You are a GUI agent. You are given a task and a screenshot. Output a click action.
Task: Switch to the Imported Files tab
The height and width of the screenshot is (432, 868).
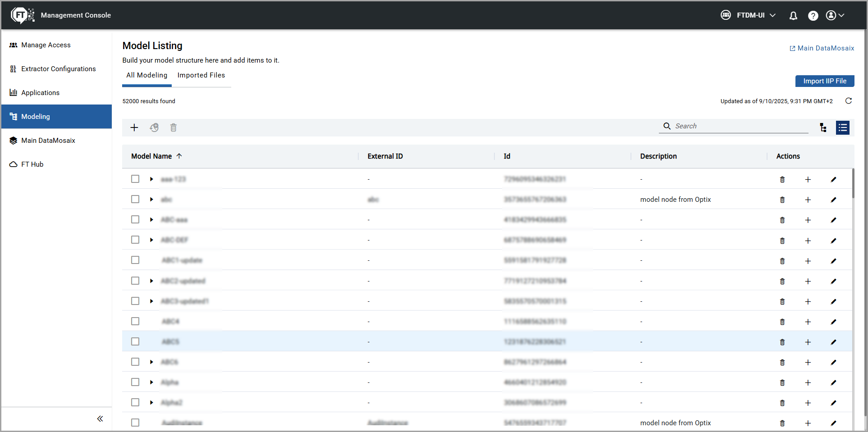coord(201,75)
